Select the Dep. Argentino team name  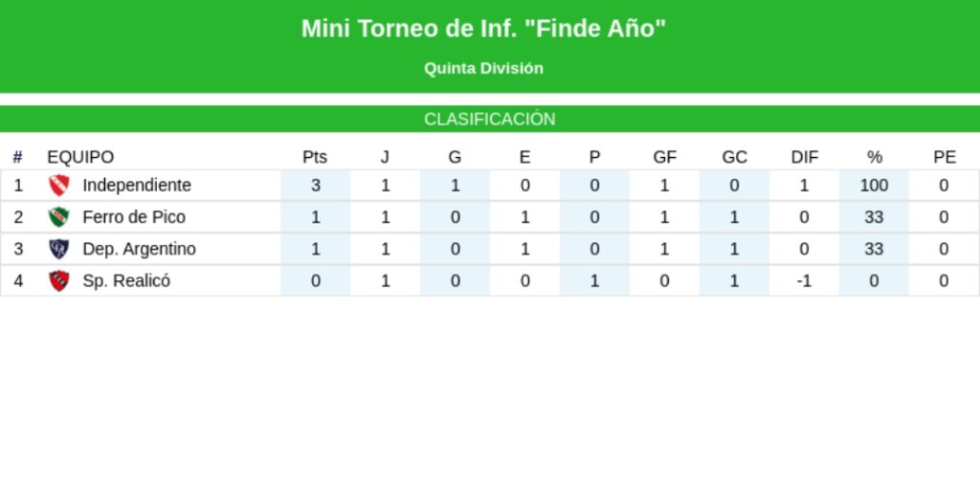139,249
